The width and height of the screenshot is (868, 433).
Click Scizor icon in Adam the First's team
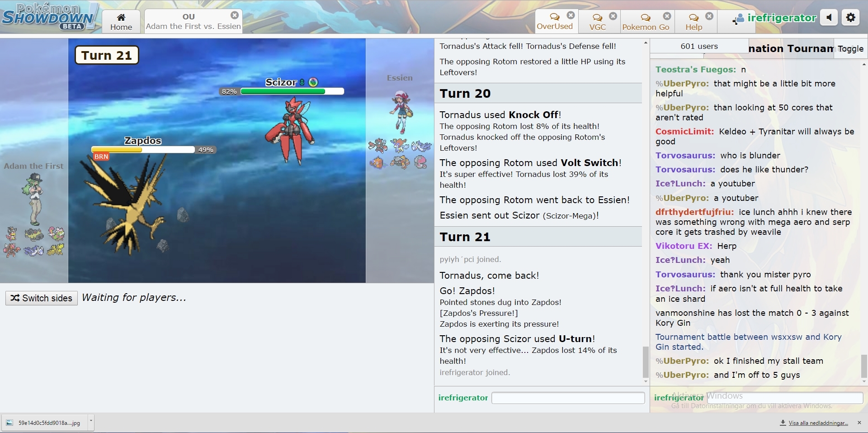coord(12,249)
